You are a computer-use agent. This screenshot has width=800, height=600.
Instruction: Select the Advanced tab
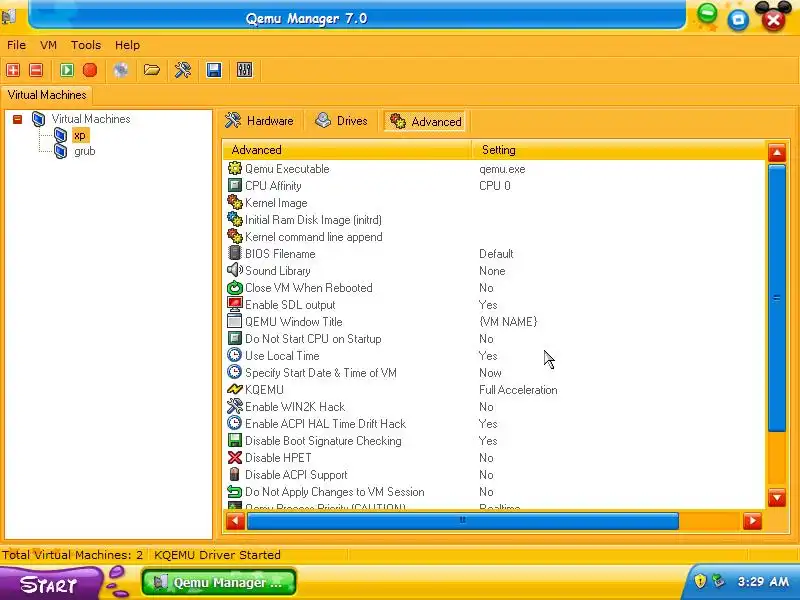(425, 121)
